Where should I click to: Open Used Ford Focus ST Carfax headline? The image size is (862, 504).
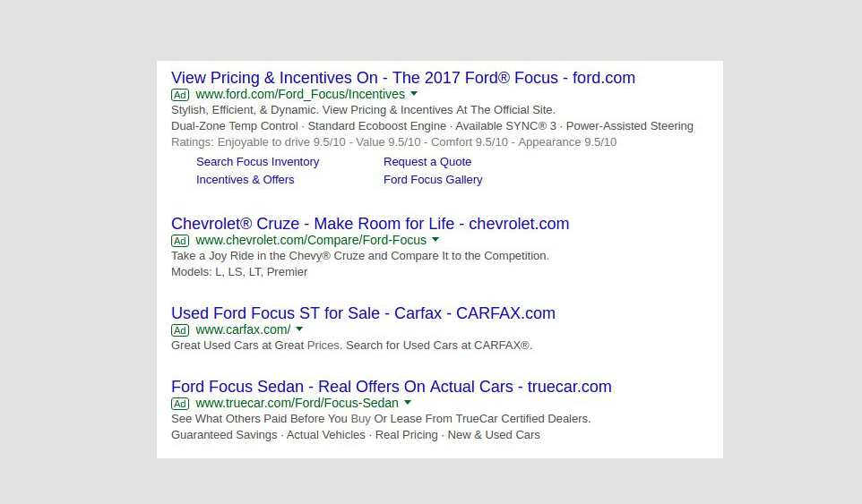point(363,313)
